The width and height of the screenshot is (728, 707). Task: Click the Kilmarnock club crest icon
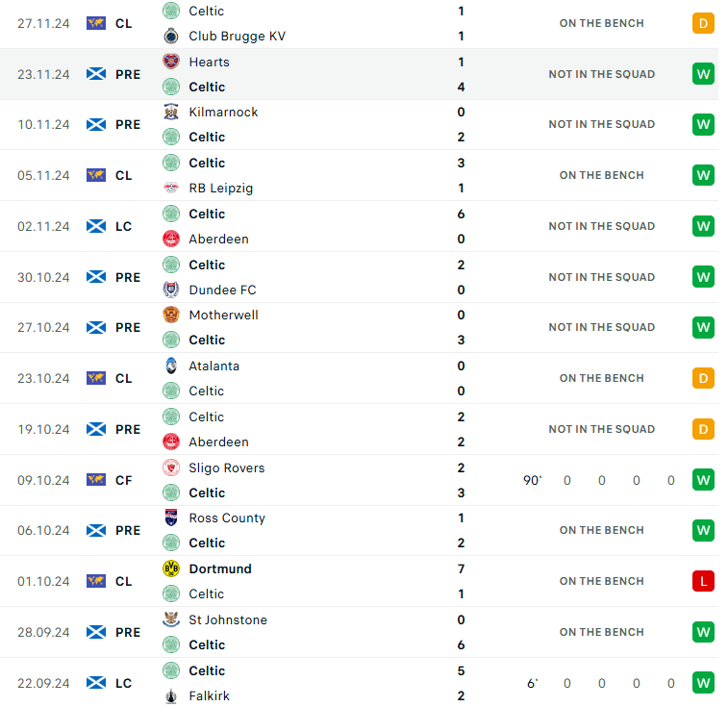click(x=171, y=113)
